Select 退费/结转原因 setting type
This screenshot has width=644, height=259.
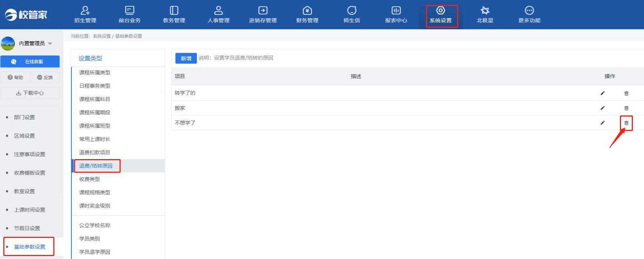96,166
